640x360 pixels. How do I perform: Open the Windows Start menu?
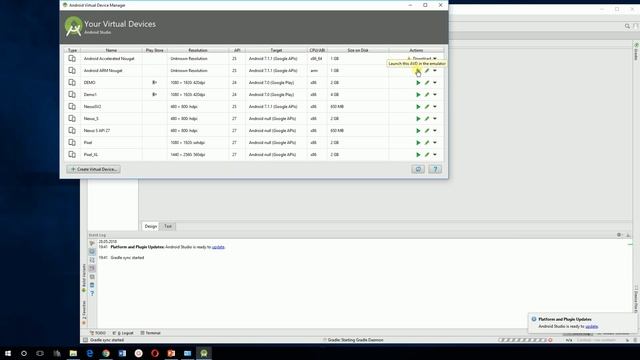click(x=8, y=353)
